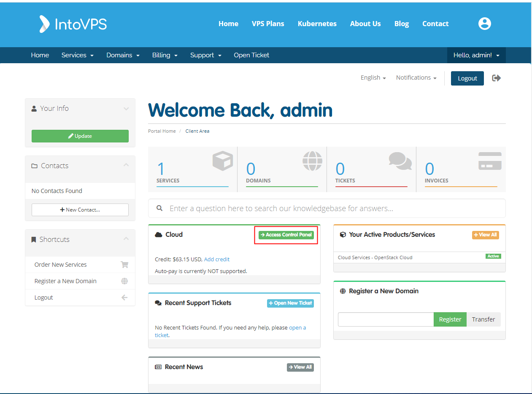Screen dimensions: 532x394
Task: Open the Notifications dropdown
Action: pyautogui.click(x=416, y=78)
